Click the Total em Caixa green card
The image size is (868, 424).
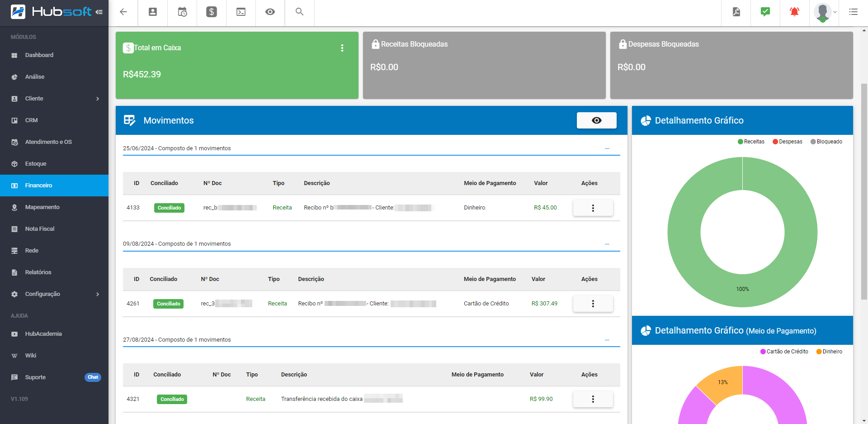[237, 65]
